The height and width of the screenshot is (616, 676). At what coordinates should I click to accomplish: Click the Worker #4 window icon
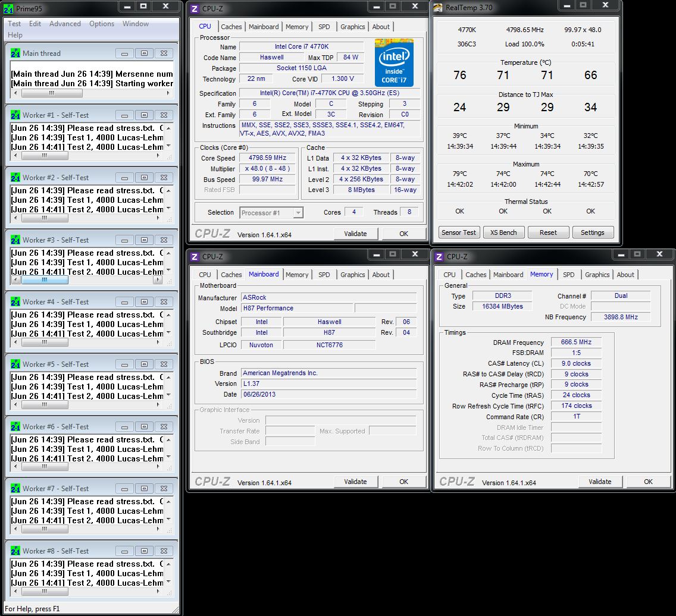pos(15,301)
